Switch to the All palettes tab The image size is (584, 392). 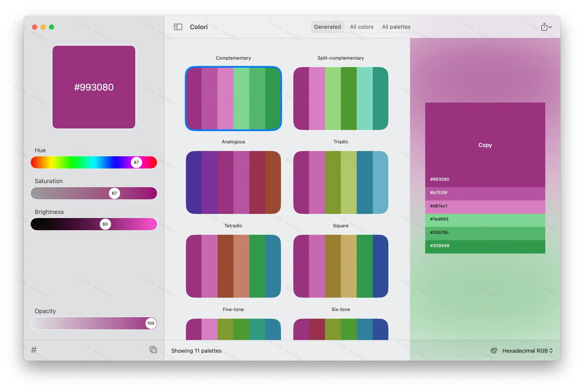(x=396, y=27)
